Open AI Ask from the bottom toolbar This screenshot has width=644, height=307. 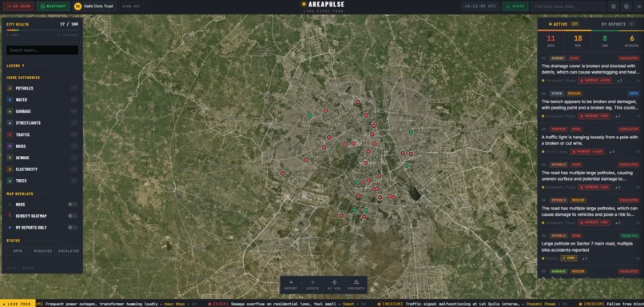coord(334,285)
